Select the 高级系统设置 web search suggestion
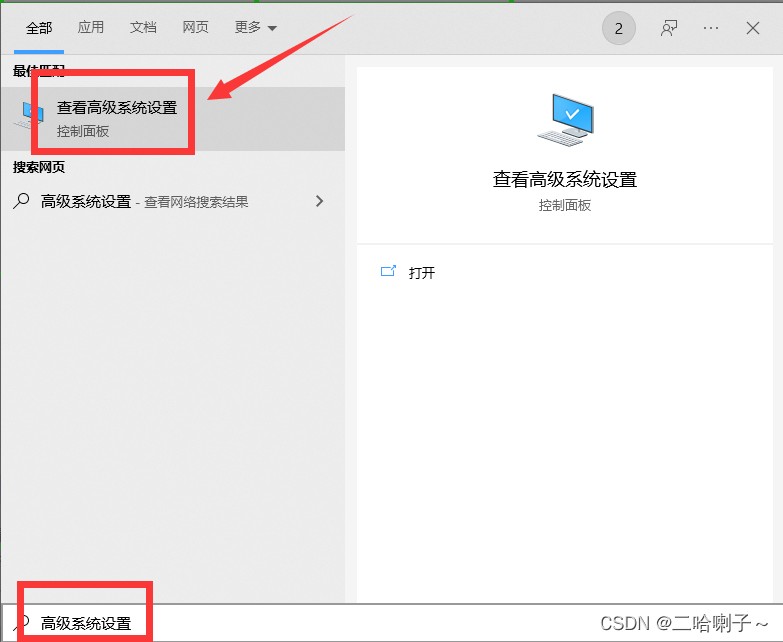This screenshot has height=642, width=783. pos(173,201)
